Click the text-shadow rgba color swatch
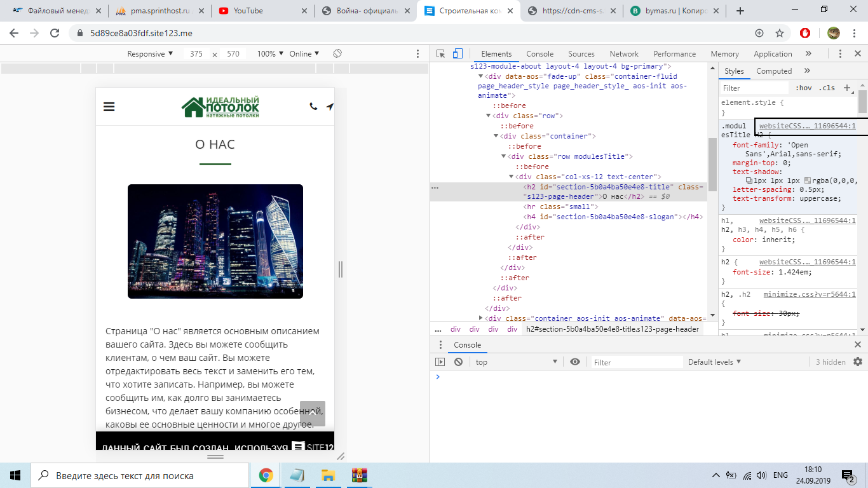Image resolution: width=868 pixels, height=488 pixels. pos(808,180)
